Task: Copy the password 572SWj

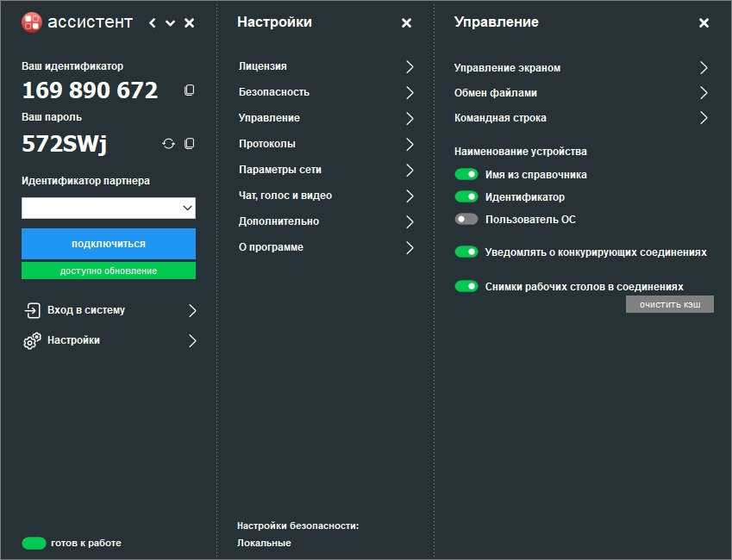Action: click(x=189, y=144)
